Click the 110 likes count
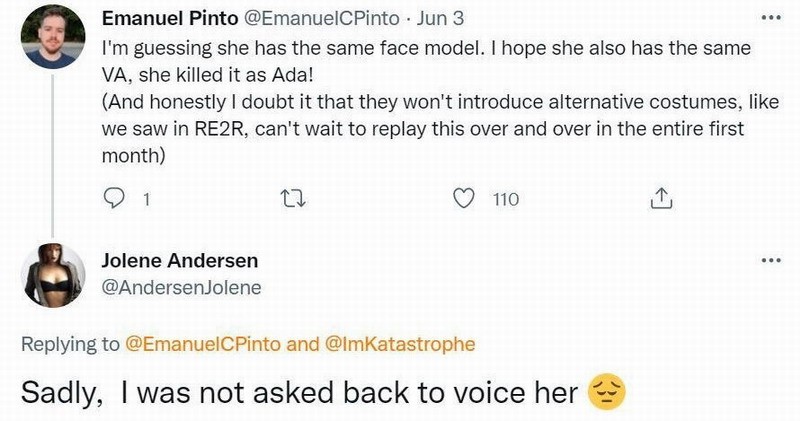 [506, 199]
